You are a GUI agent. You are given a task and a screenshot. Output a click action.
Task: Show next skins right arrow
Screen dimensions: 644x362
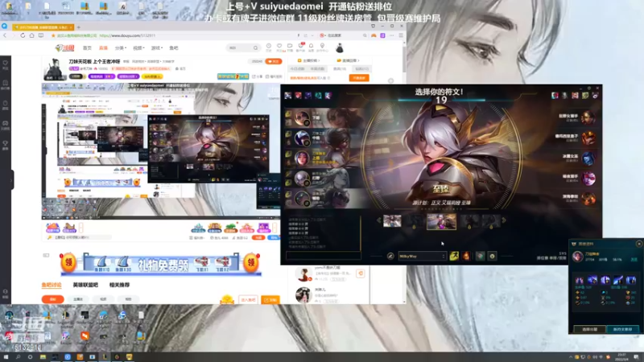tap(504, 220)
